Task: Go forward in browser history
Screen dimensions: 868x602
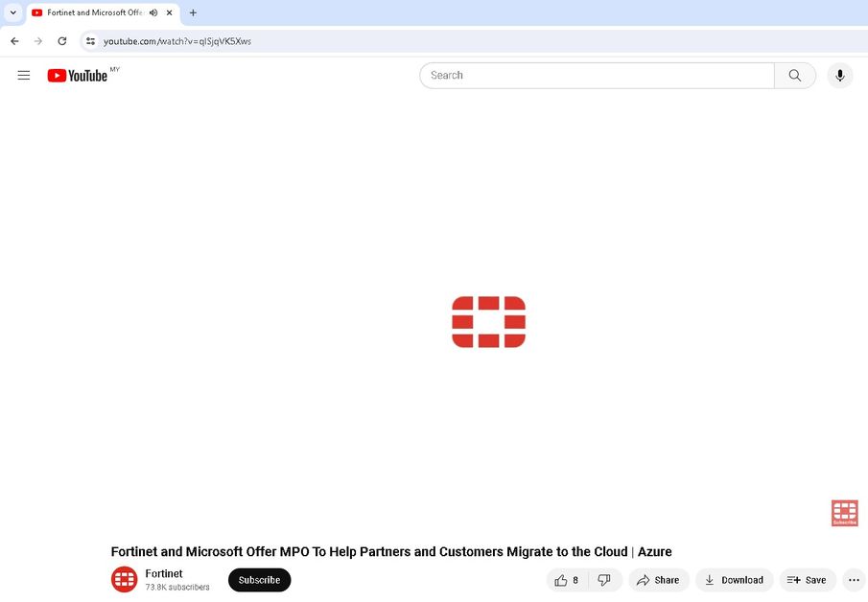Action: (x=38, y=41)
